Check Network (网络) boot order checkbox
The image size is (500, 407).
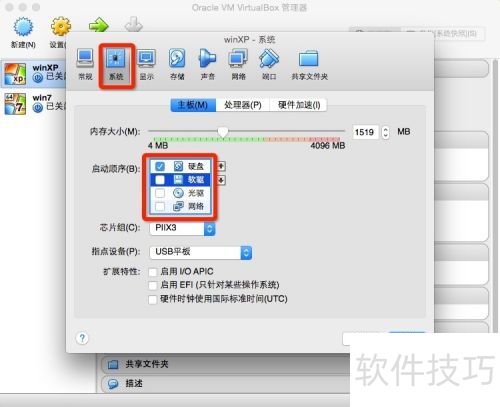click(x=160, y=206)
